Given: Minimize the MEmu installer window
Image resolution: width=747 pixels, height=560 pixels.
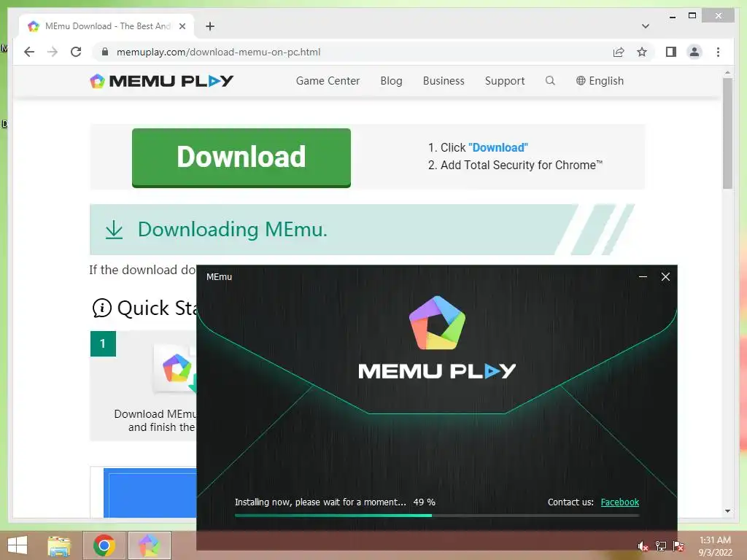Looking at the screenshot, I should [x=643, y=276].
